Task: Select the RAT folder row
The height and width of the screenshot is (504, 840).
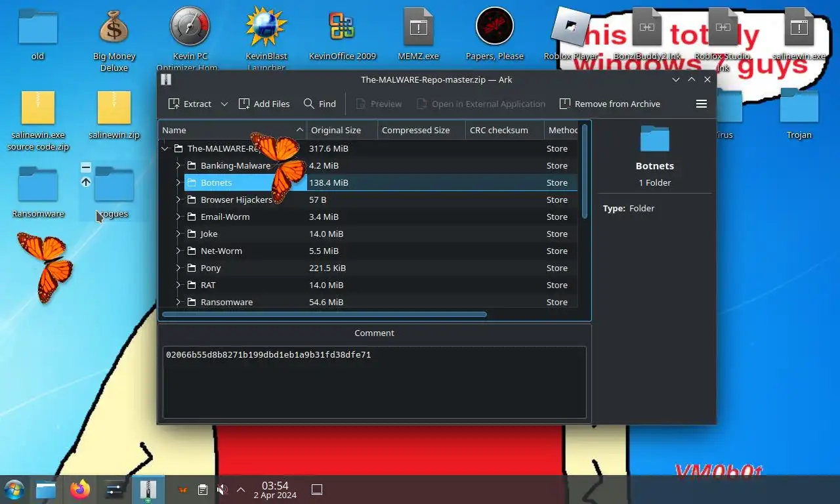Action: click(367, 285)
